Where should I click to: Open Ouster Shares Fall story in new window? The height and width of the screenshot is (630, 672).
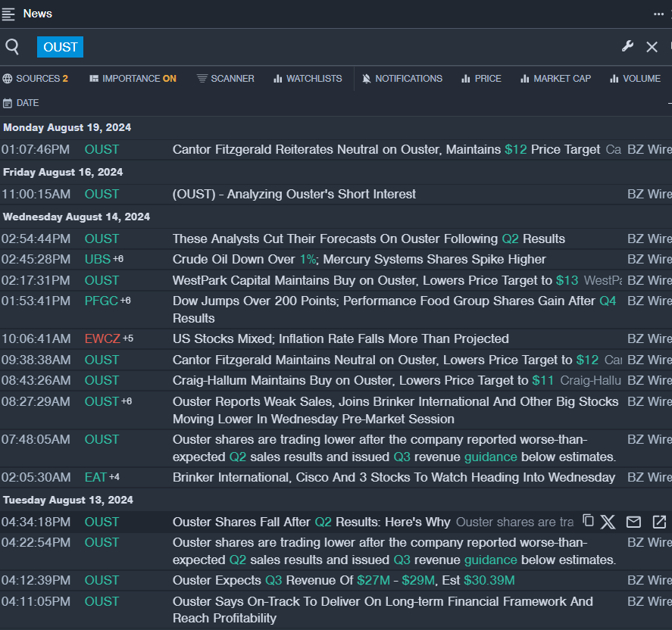click(x=659, y=522)
